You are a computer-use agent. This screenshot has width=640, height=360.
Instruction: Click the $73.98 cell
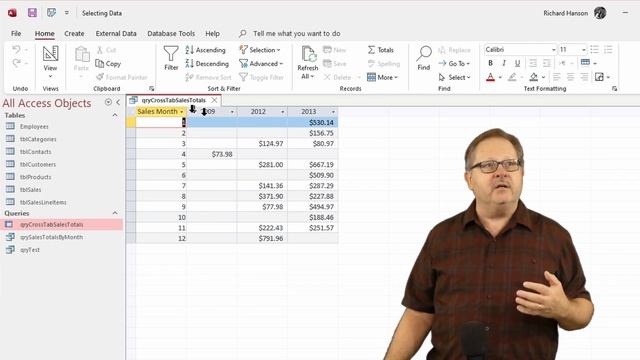point(212,154)
